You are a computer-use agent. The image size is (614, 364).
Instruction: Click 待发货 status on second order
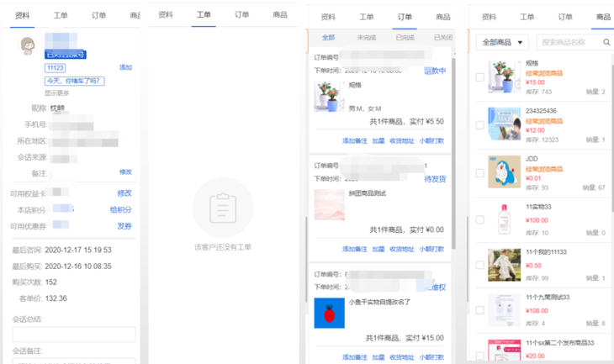tap(435, 179)
